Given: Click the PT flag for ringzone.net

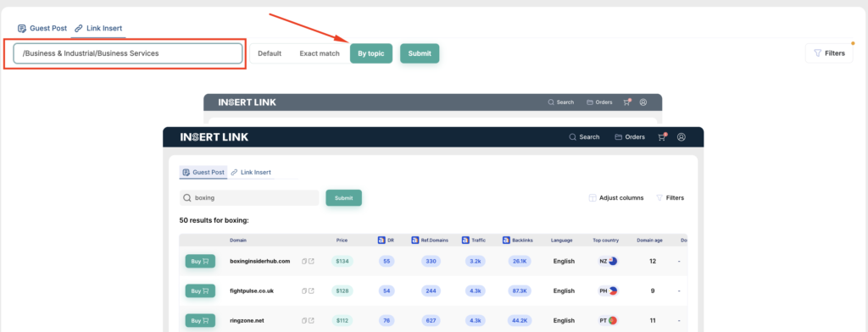Looking at the screenshot, I should (x=613, y=320).
